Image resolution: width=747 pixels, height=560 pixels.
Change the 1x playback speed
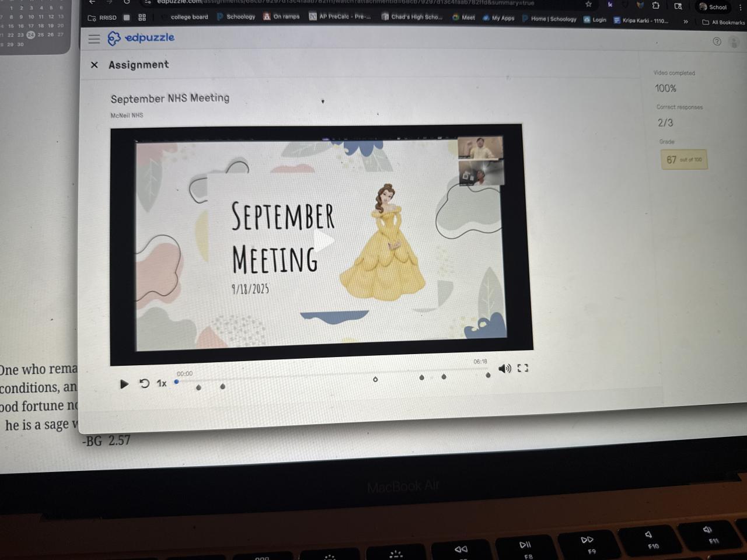pyautogui.click(x=162, y=383)
